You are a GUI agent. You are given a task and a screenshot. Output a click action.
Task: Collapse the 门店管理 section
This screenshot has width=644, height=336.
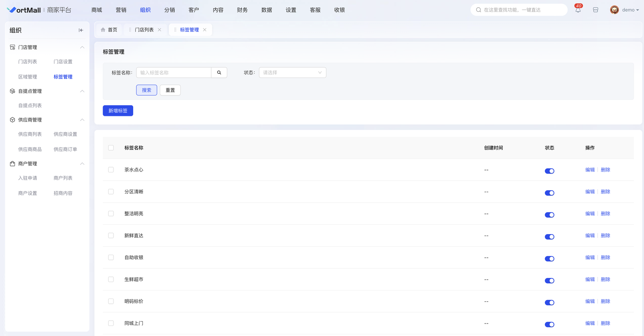(82, 47)
